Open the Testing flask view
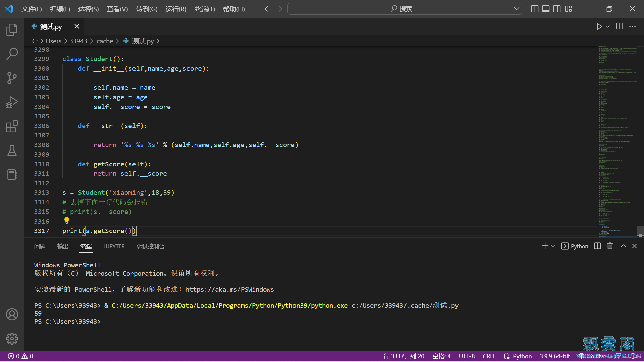The height and width of the screenshot is (362, 644). (x=12, y=150)
